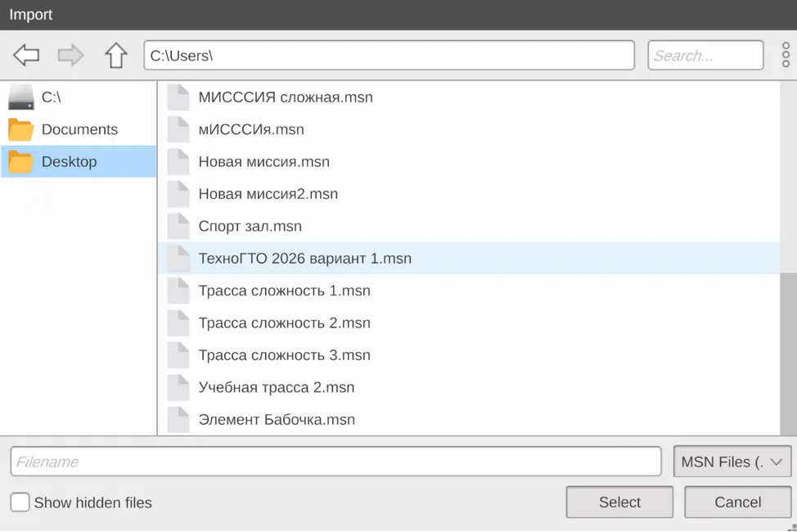Click the back navigation arrow
This screenshot has height=532, width=797.
(26, 56)
